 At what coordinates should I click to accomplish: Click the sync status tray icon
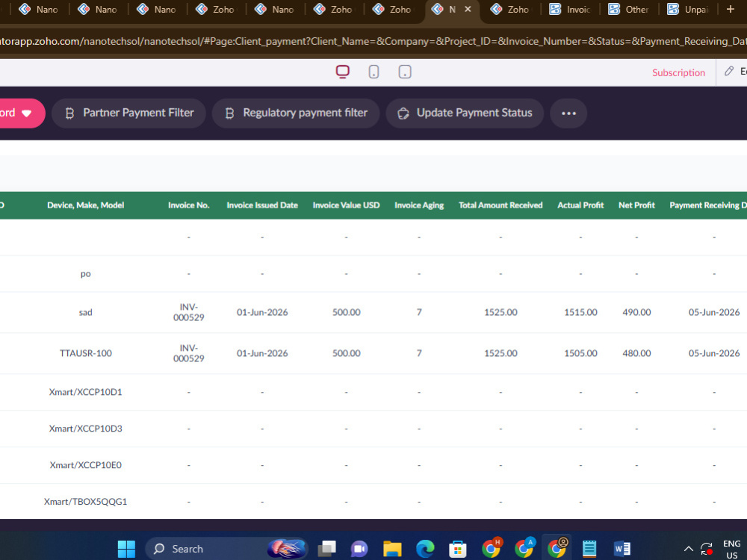click(x=706, y=549)
